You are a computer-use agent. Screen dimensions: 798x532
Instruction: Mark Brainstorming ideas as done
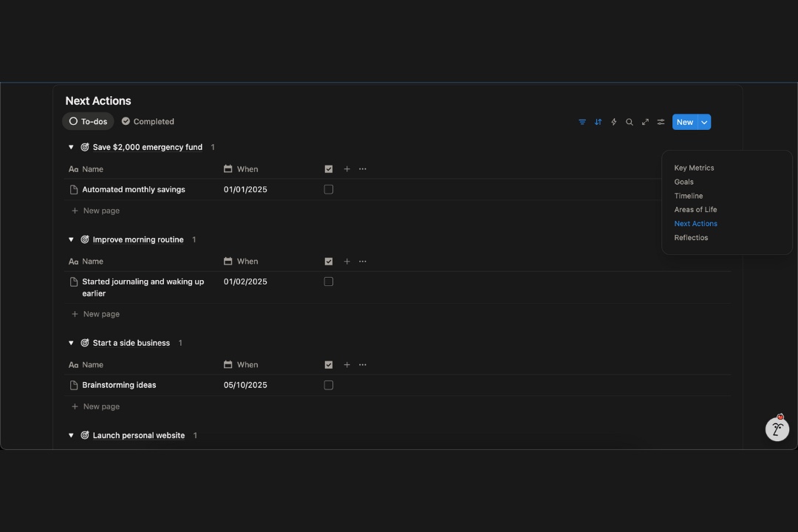tap(329, 385)
